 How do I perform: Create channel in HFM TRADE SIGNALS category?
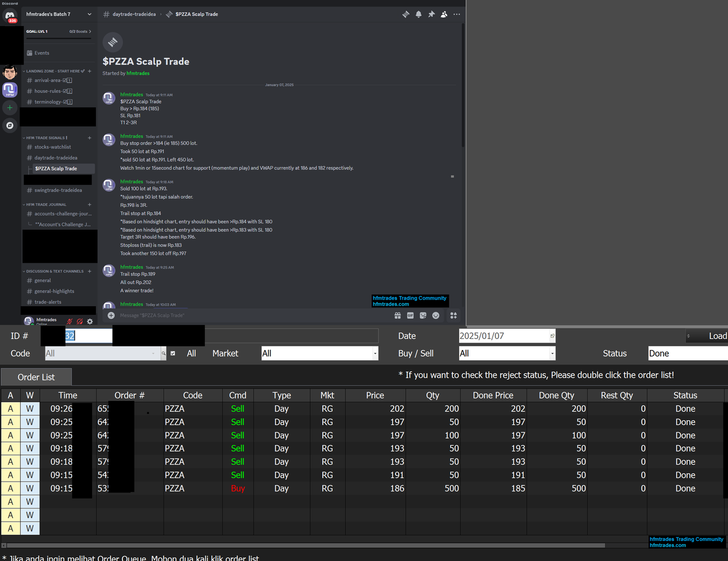tap(89, 138)
